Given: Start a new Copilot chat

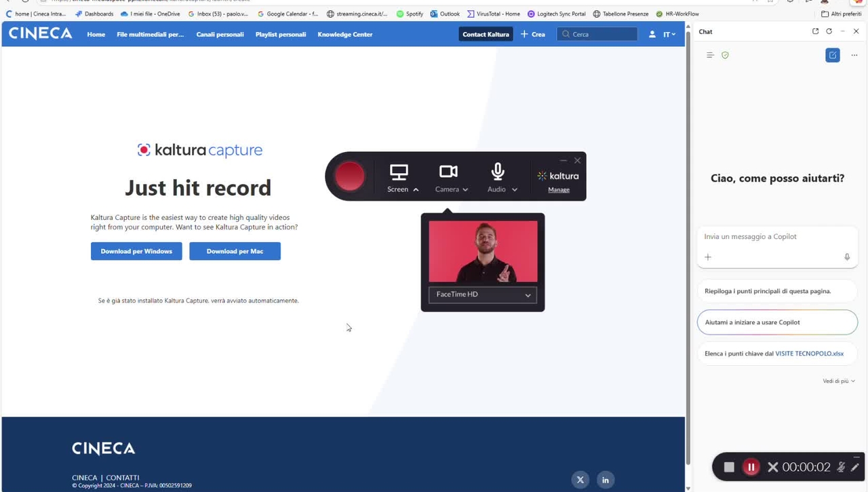Looking at the screenshot, I should pyautogui.click(x=833, y=55).
